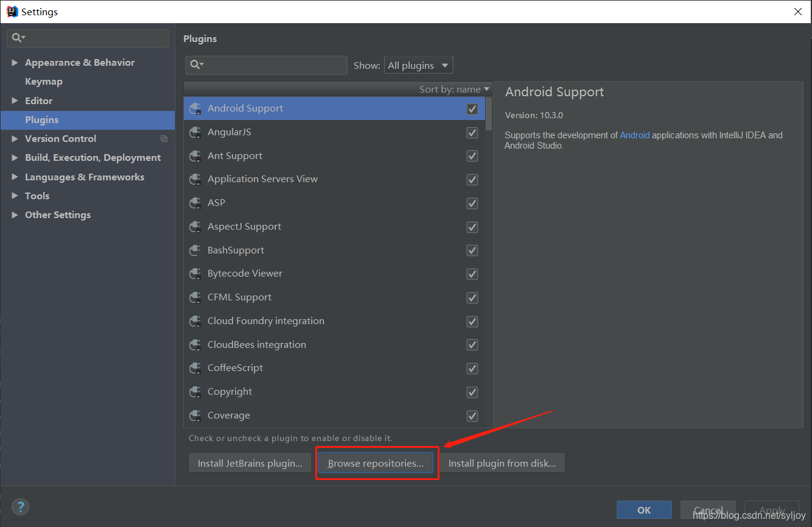Click the ASP plugin icon
This screenshot has width=812, height=527.
195,203
